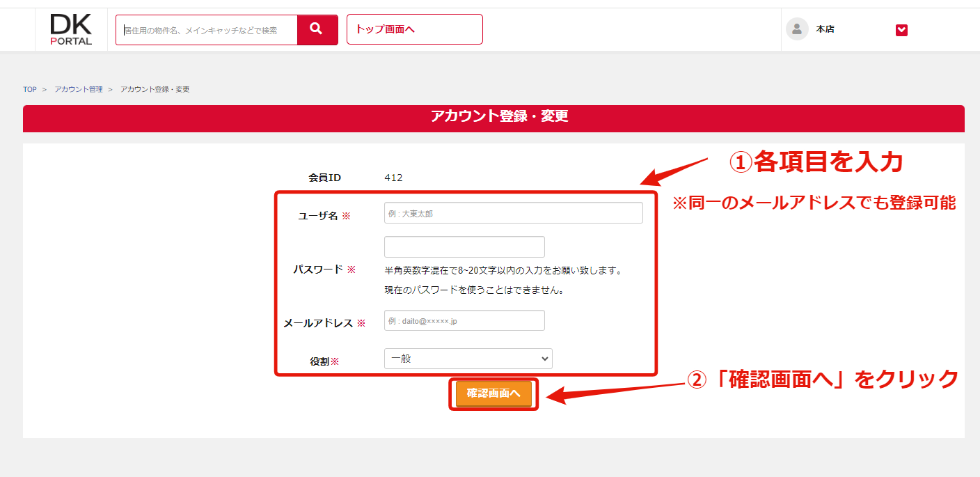Open the TOP breadcrumb link

point(30,90)
